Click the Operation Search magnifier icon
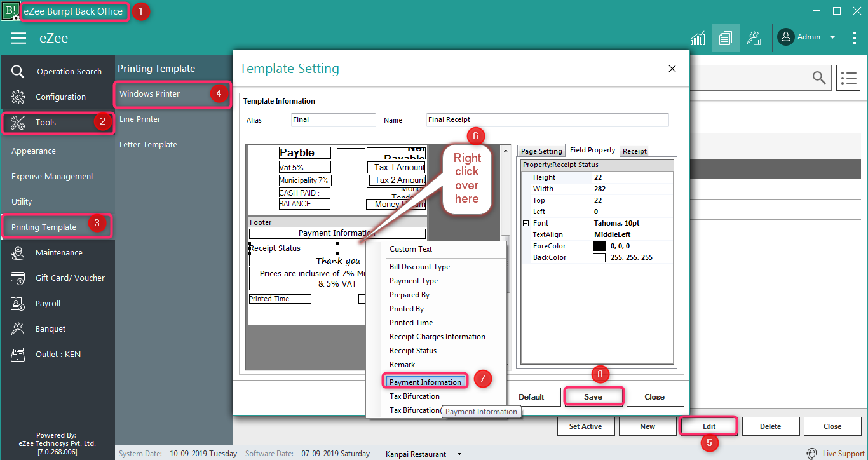 [18, 71]
